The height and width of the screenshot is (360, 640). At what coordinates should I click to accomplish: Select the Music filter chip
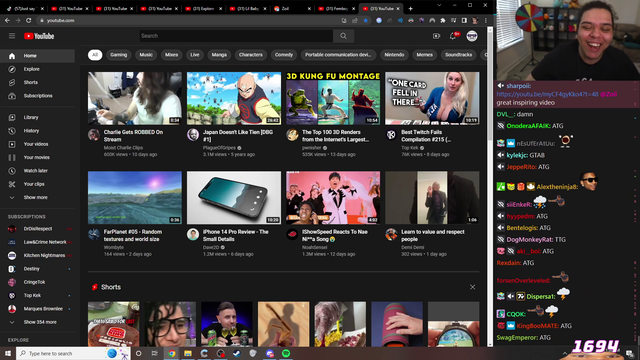(x=146, y=55)
